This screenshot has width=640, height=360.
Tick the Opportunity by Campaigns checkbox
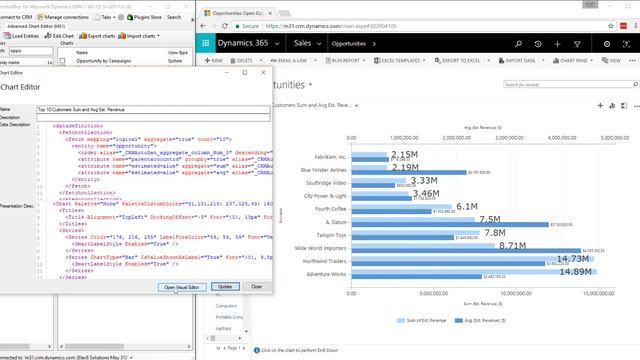click(62, 61)
